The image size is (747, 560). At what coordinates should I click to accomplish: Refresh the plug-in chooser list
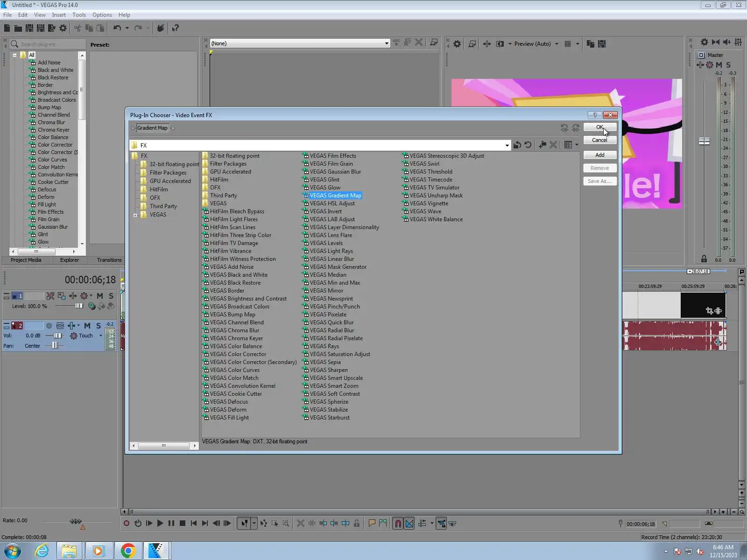click(528, 145)
